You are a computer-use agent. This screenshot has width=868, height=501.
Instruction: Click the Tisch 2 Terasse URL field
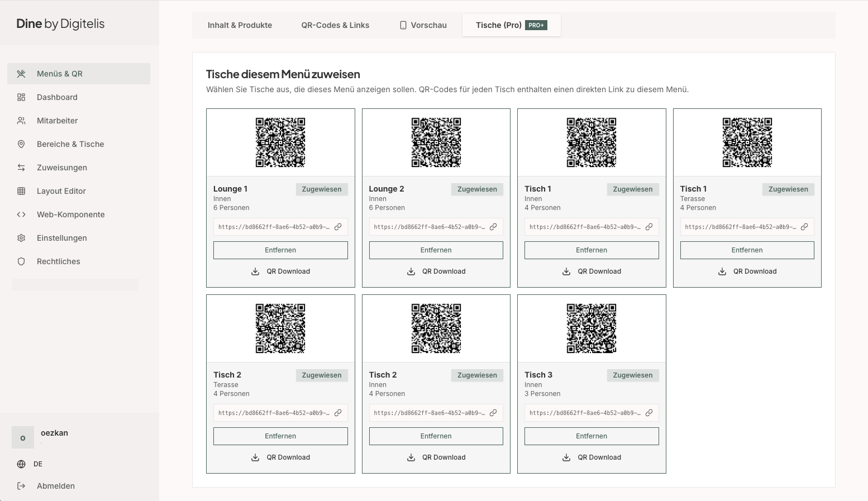pos(280,413)
